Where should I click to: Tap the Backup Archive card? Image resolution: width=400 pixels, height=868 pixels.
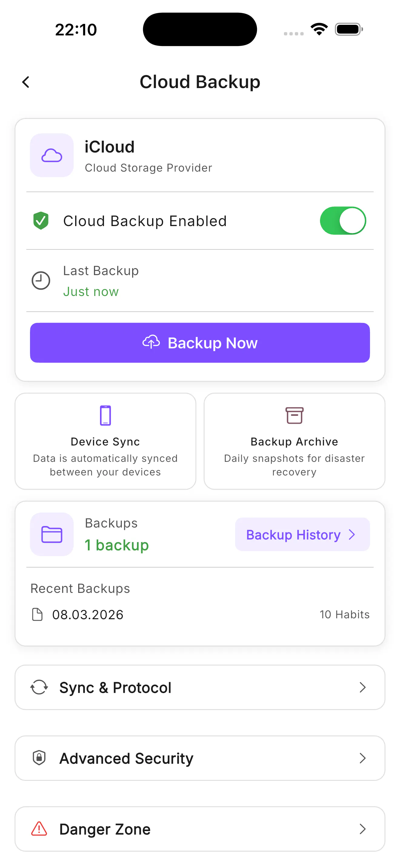pyautogui.click(x=295, y=441)
